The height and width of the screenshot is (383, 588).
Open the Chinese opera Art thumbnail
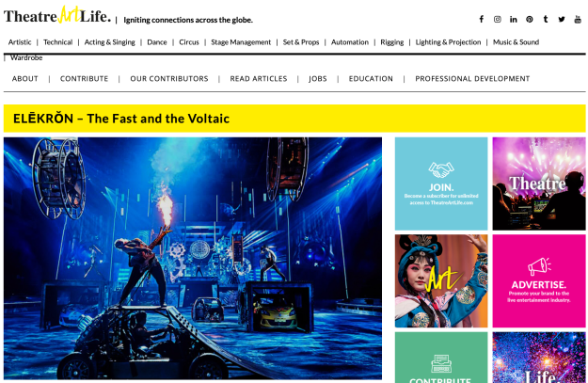441,281
